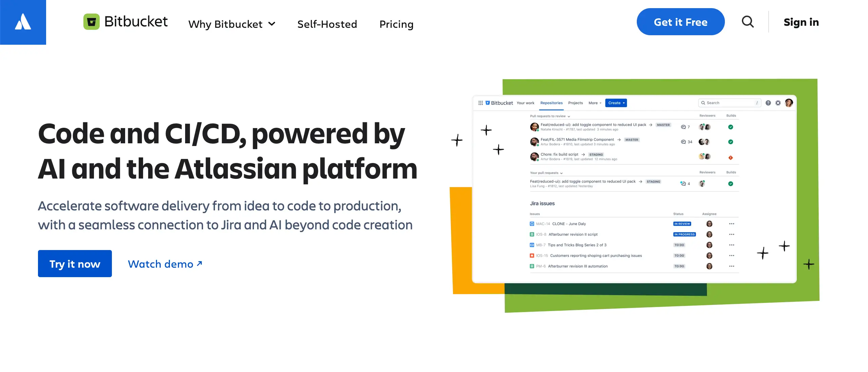Click the app switcher grid icon
This screenshot has width=868, height=372.
click(x=480, y=103)
